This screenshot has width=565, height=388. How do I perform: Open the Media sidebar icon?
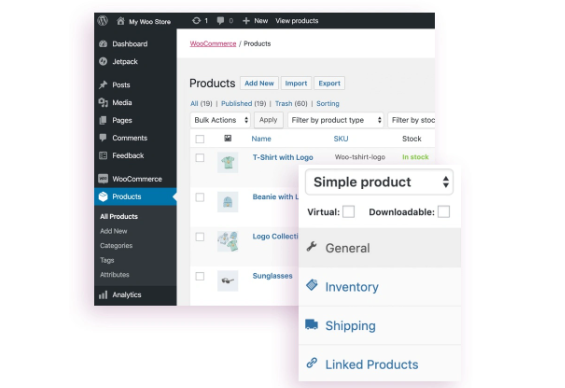[103, 103]
